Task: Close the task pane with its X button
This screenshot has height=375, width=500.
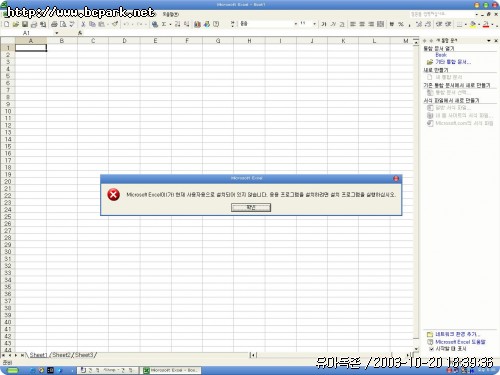Action: pyautogui.click(x=496, y=41)
